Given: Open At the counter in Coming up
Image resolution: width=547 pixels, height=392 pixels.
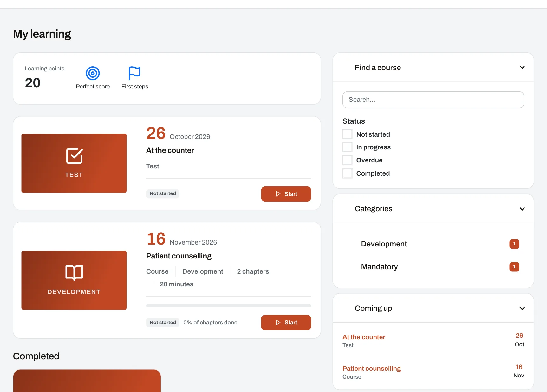Looking at the screenshot, I should 364,337.
